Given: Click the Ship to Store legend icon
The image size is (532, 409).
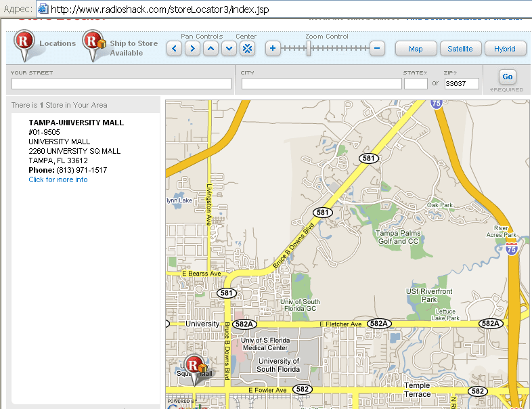Looking at the screenshot, I should (93, 45).
